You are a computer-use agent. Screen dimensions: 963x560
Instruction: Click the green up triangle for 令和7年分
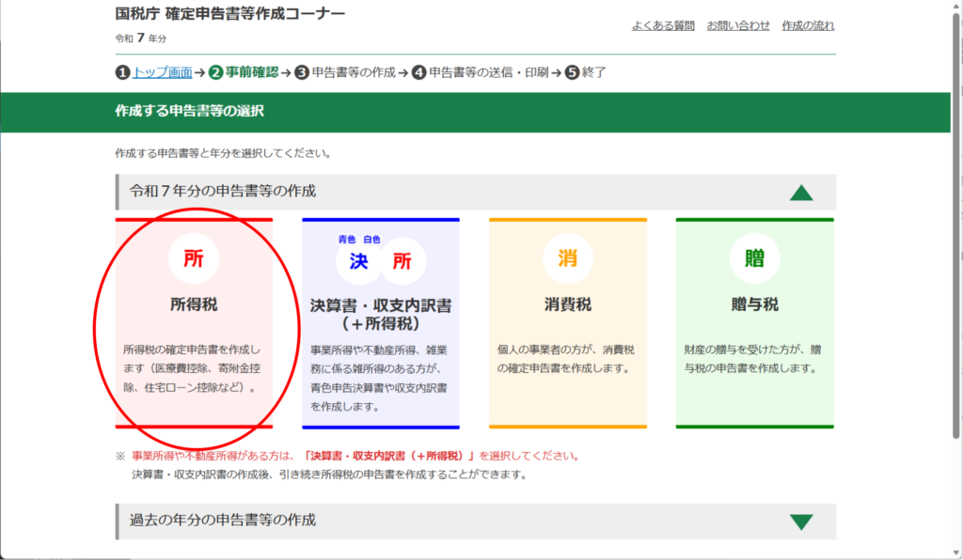pyautogui.click(x=800, y=193)
